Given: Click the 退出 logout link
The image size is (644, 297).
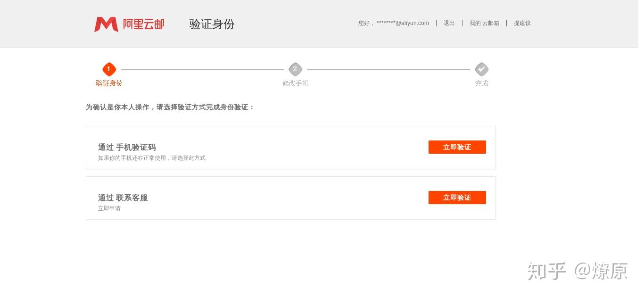Looking at the screenshot, I should tap(449, 23).
